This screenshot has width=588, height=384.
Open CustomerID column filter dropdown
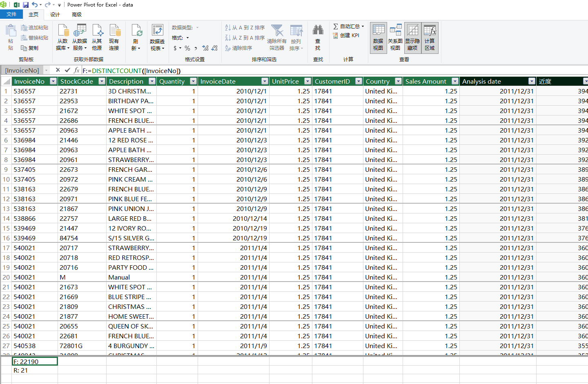pos(359,81)
